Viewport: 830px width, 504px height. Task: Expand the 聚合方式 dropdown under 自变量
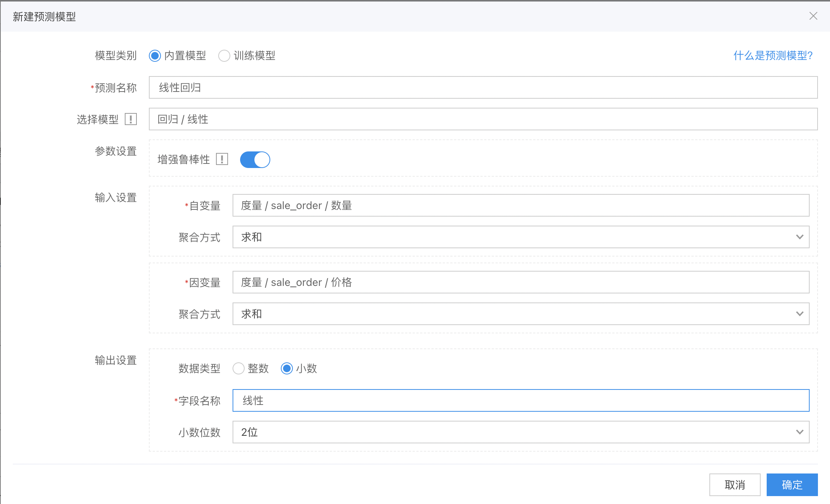pyautogui.click(x=521, y=237)
